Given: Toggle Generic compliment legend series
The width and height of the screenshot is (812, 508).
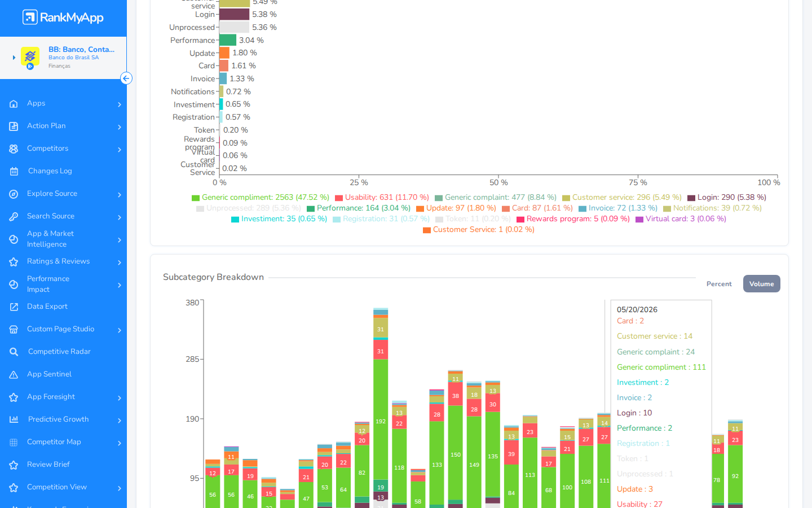Looking at the screenshot, I should tap(261, 198).
